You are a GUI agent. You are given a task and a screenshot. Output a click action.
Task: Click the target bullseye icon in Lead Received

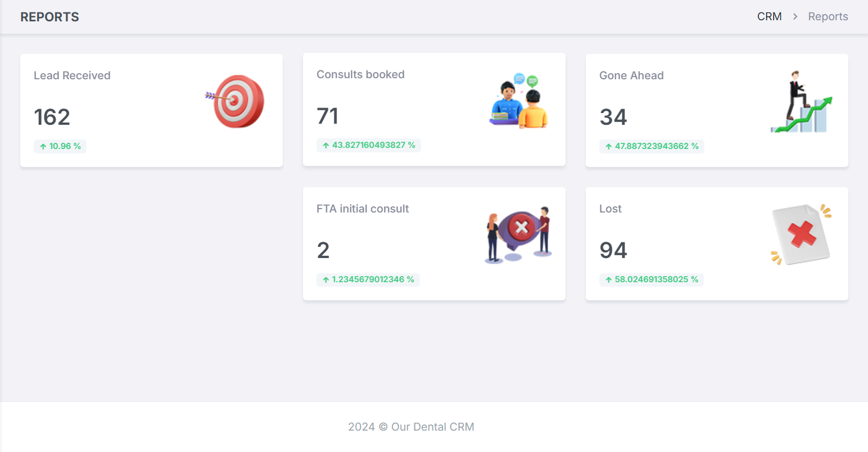tap(236, 101)
